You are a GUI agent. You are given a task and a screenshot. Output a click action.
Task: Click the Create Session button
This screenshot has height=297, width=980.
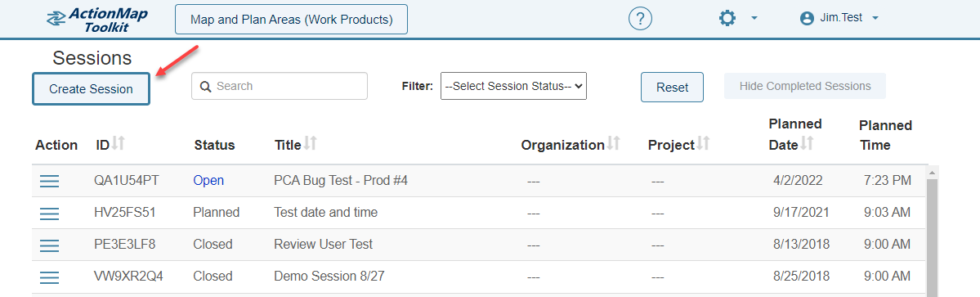click(92, 89)
